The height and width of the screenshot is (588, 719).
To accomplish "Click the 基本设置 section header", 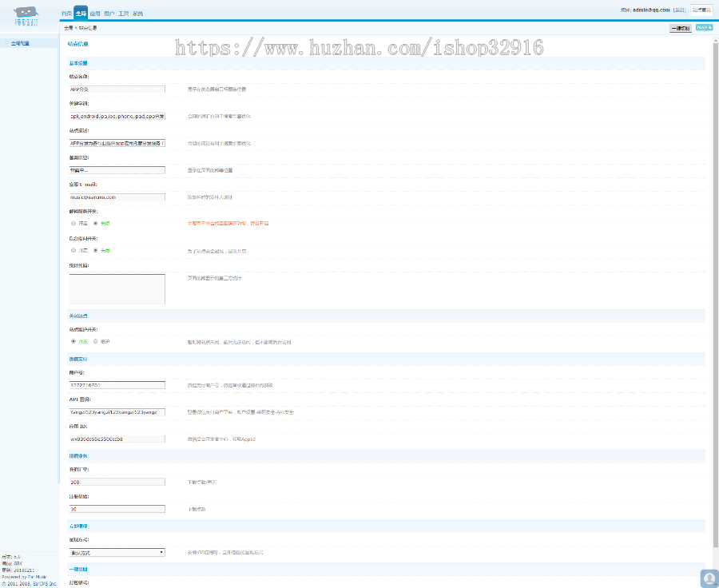I will [x=78, y=63].
